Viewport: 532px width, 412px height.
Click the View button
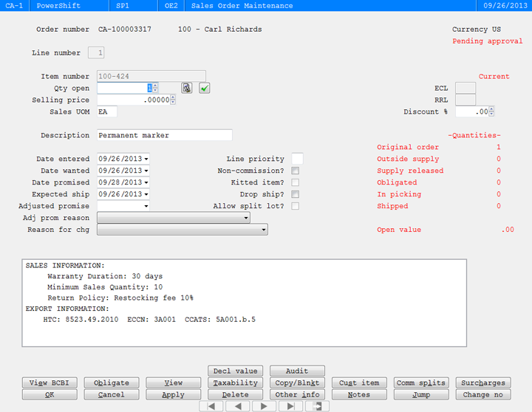(174, 383)
